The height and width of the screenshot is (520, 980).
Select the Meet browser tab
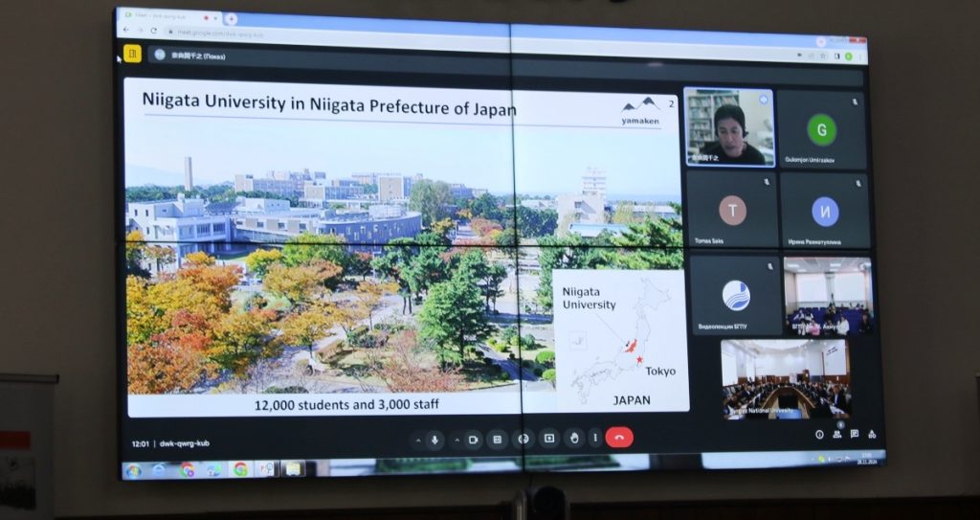coord(168,15)
